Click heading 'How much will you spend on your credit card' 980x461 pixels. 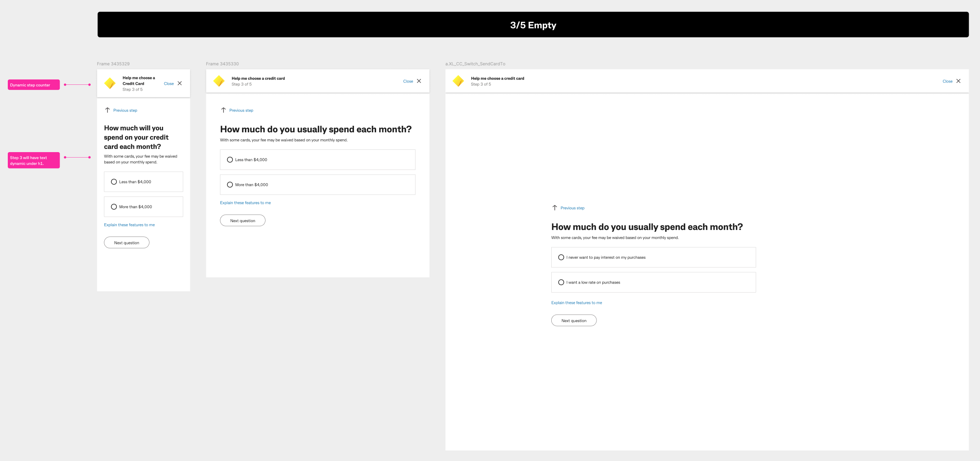136,137
